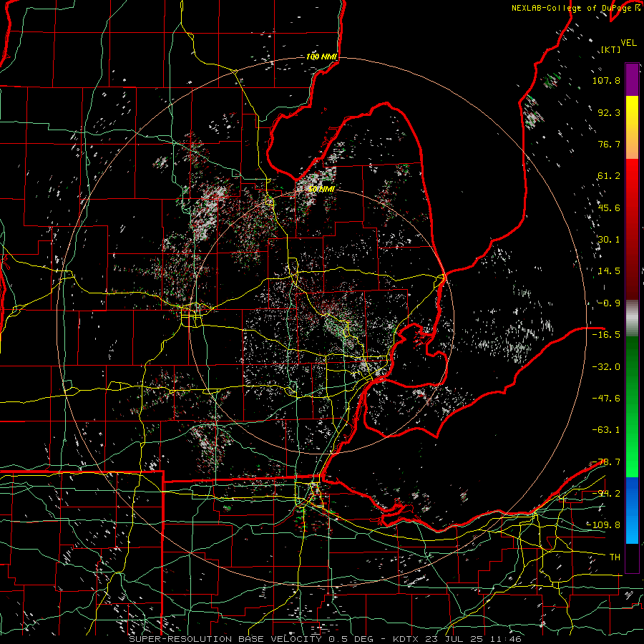Click the purple segment of color bar
This screenshot has height=644, width=644.
coord(632,79)
